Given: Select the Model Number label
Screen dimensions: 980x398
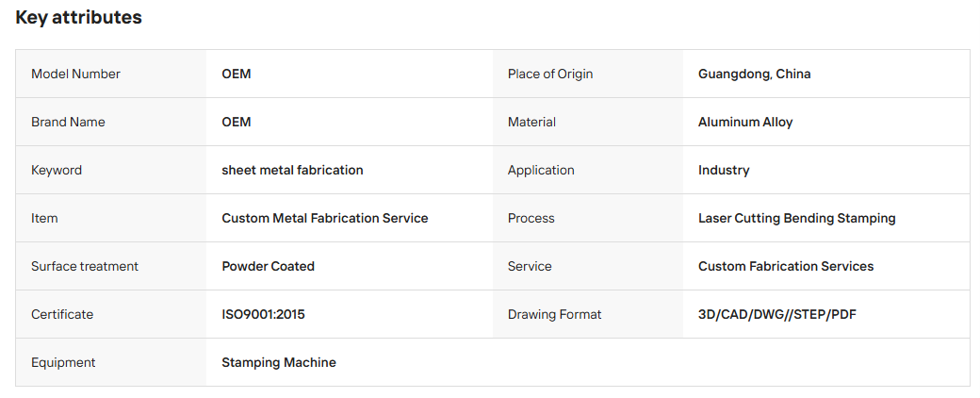Looking at the screenshot, I should click(75, 74).
